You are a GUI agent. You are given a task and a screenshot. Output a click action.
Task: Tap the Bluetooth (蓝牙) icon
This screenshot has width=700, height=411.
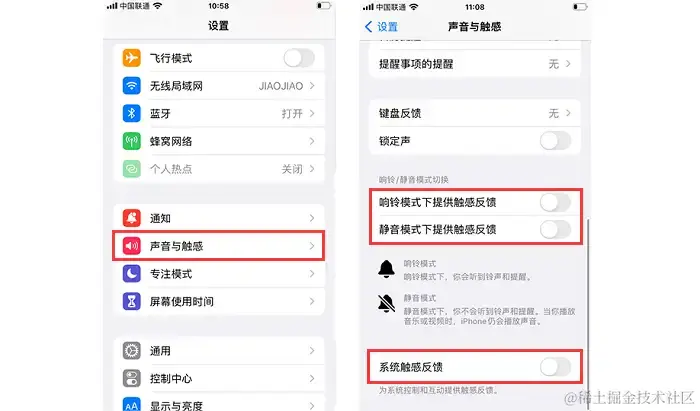click(131, 113)
